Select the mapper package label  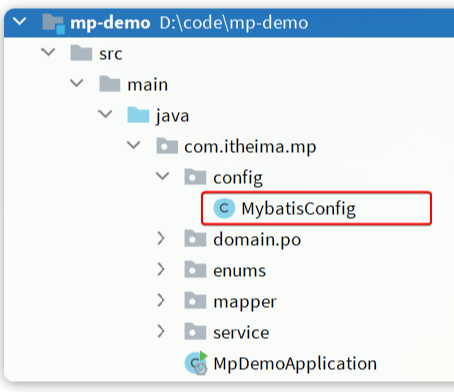[x=245, y=302]
